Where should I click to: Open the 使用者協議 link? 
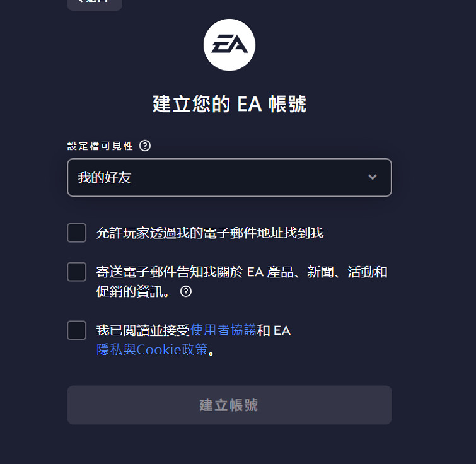coord(223,330)
